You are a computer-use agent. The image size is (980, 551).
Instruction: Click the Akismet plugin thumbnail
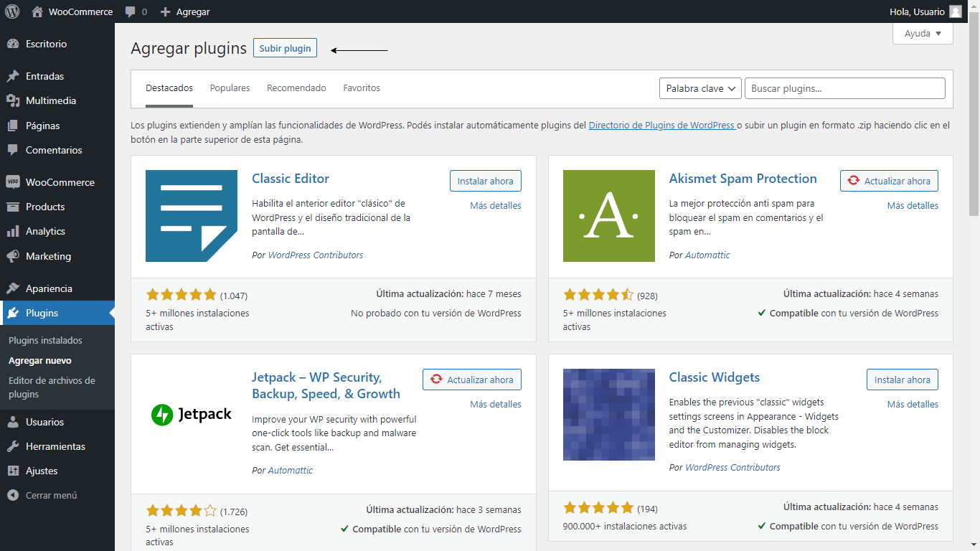click(609, 216)
